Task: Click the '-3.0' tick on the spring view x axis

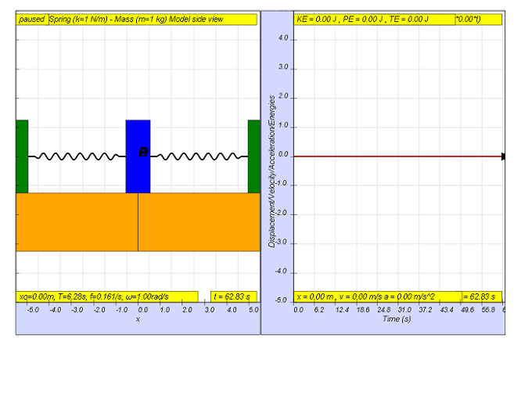Action: point(77,310)
